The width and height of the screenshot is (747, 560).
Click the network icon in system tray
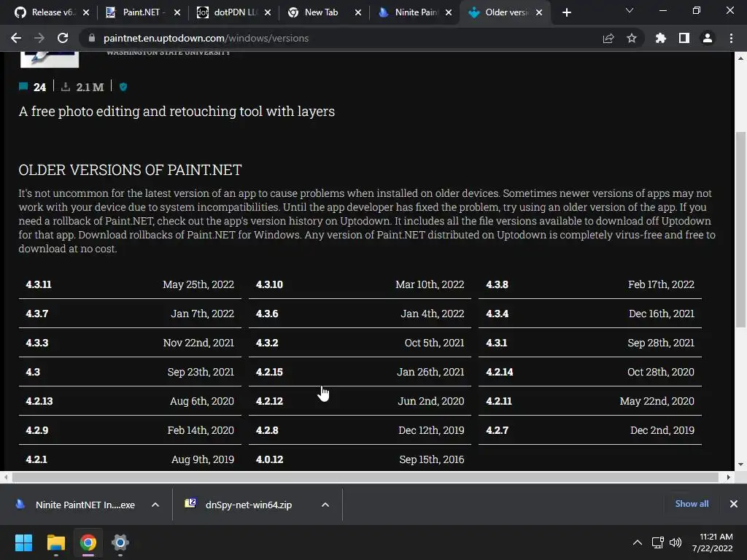click(x=658, y=542)
